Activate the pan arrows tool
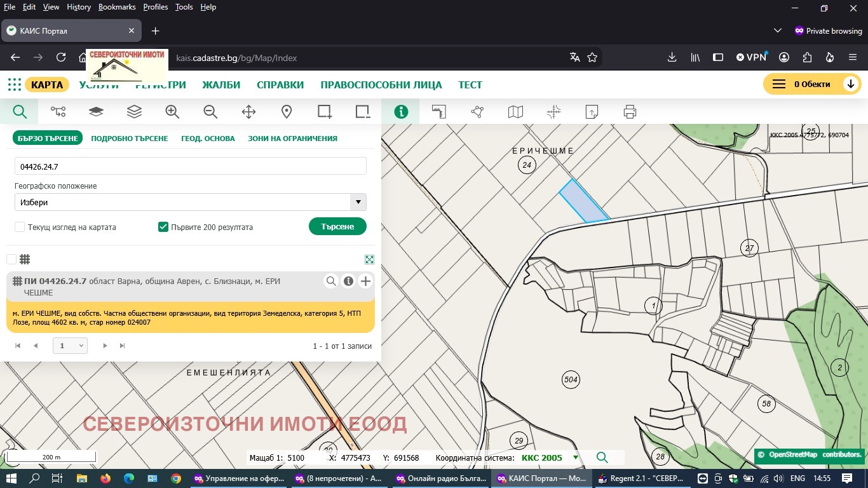The image size is (868, 488). [x=248, y=112]
